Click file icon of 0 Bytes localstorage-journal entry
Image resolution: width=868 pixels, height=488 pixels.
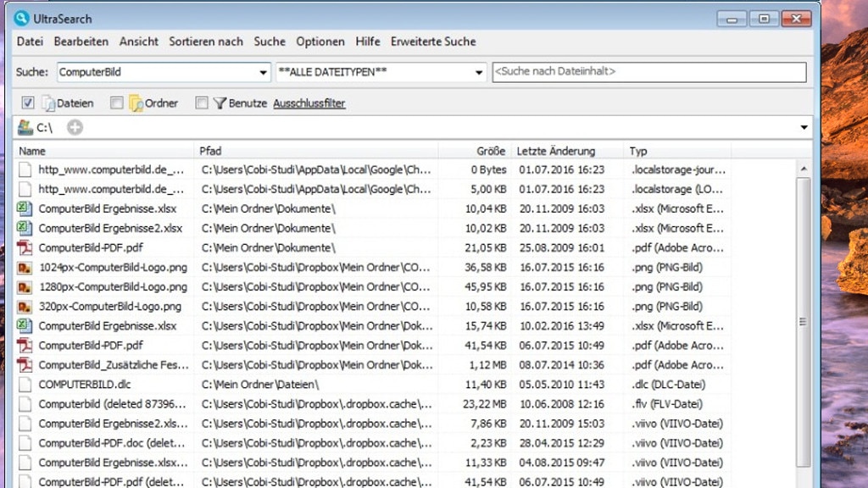click(25, 169)
